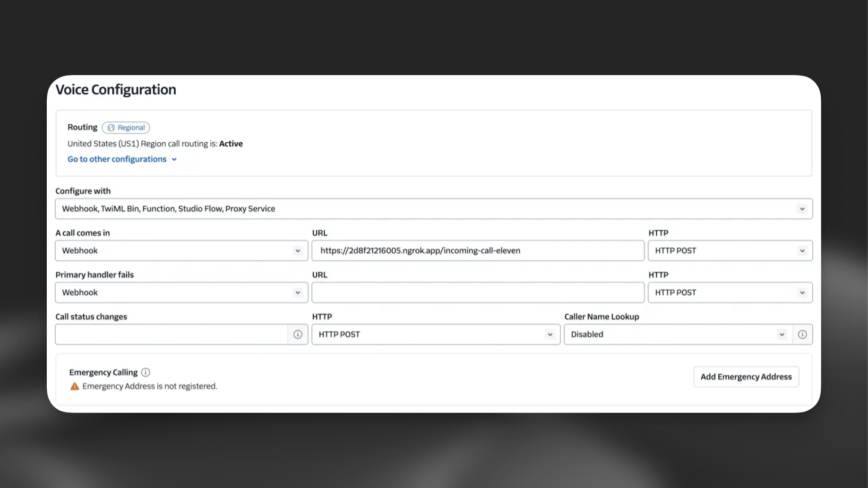
Task: Open the Primary handler fails Webhook dropdown
Action: (181, 292)
